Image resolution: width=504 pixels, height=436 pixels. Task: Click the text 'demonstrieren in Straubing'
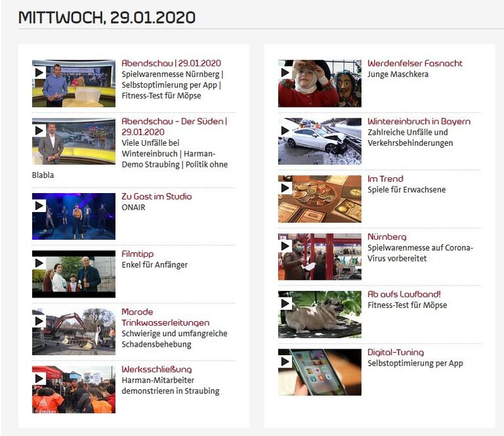click(171, 391)
